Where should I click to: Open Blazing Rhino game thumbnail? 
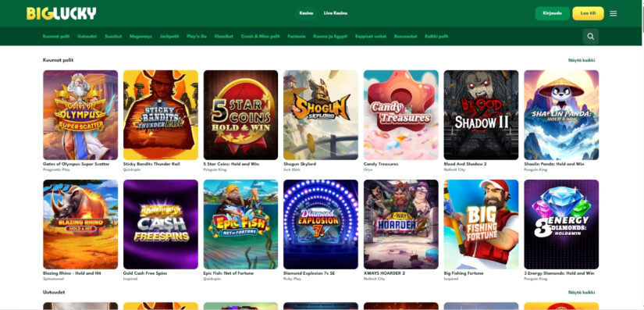80,224
